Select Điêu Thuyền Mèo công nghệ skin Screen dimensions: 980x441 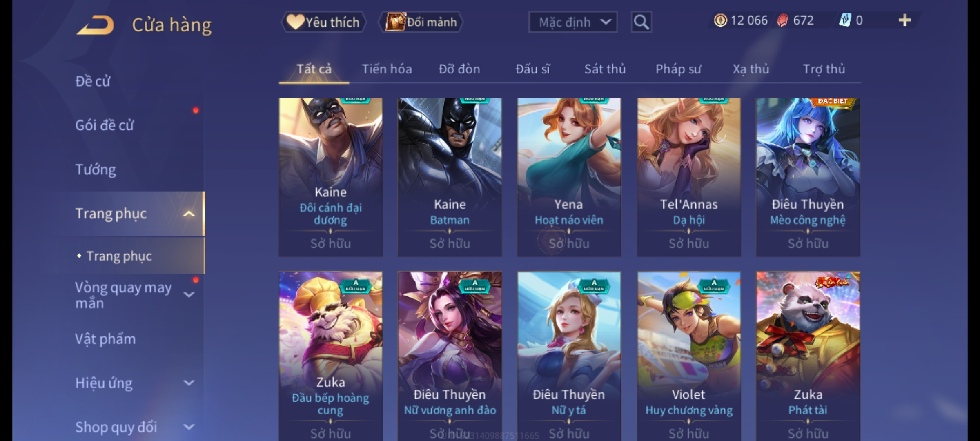(x=808, y=177)
